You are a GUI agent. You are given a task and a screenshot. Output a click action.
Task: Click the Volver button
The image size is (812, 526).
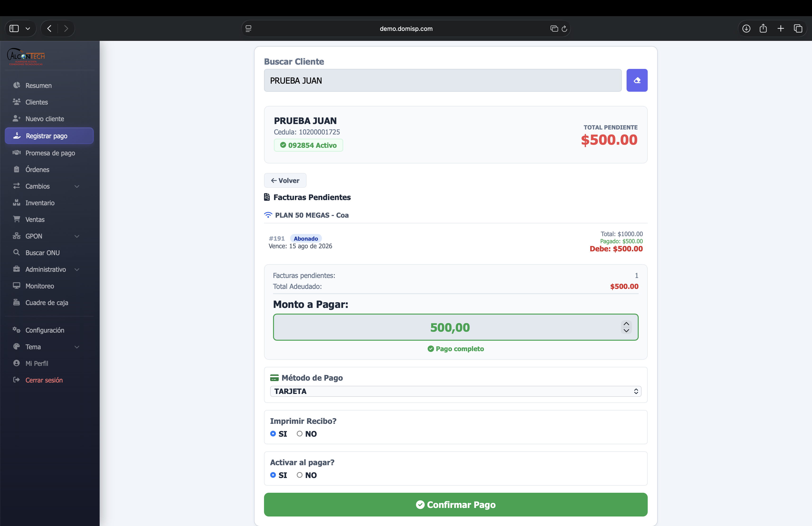(285, 180)
